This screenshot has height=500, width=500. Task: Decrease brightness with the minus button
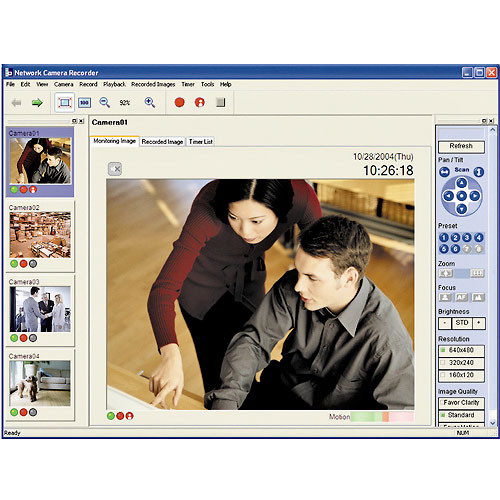pos(445,323)
